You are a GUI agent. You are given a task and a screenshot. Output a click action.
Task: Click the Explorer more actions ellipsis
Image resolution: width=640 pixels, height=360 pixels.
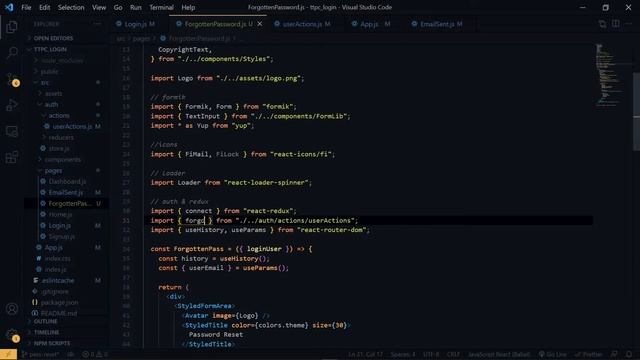pyautogui.click(x=97, y=24)
